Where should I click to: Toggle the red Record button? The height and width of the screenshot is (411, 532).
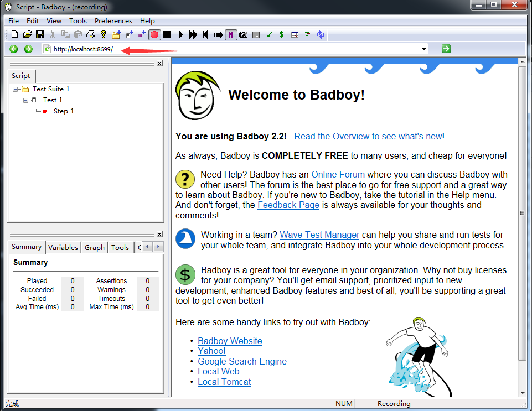pos(154,35)
